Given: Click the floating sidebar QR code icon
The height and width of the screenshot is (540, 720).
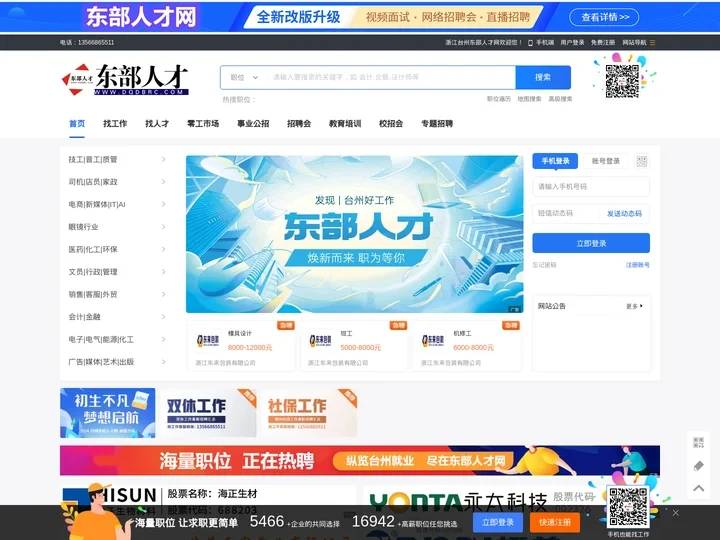Looking at the screenshot, I should (698, 443).
